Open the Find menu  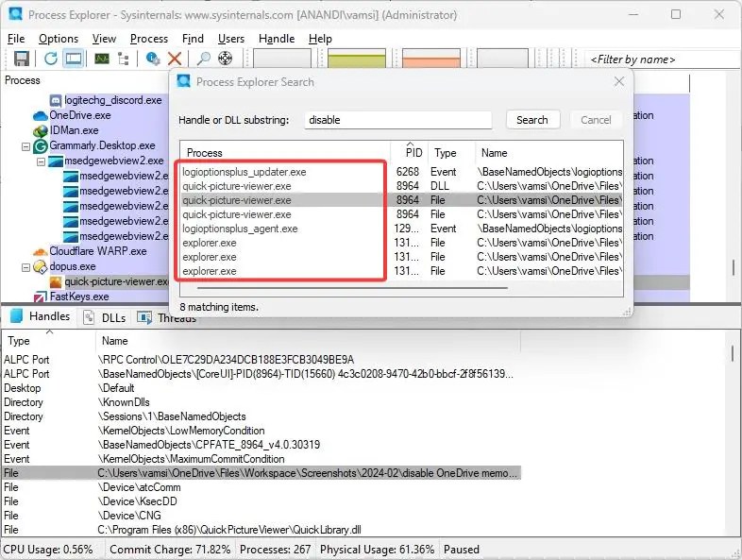coord(193,39)
